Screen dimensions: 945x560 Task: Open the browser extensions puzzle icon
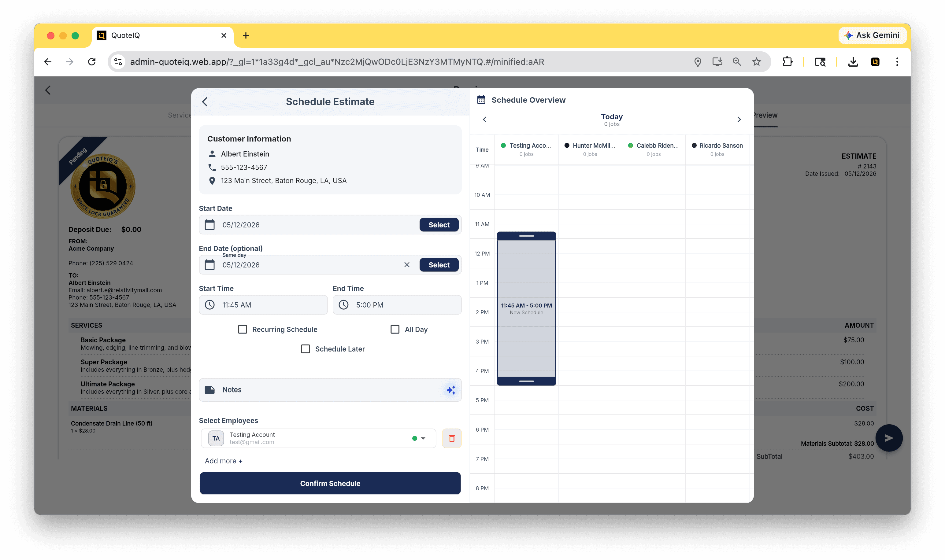tap(787, 62)
